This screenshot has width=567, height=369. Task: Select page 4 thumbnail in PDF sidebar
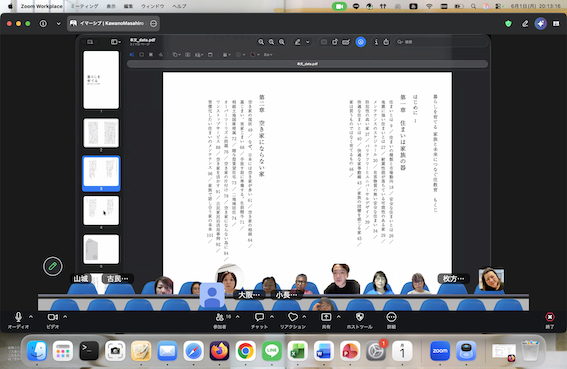101,211
